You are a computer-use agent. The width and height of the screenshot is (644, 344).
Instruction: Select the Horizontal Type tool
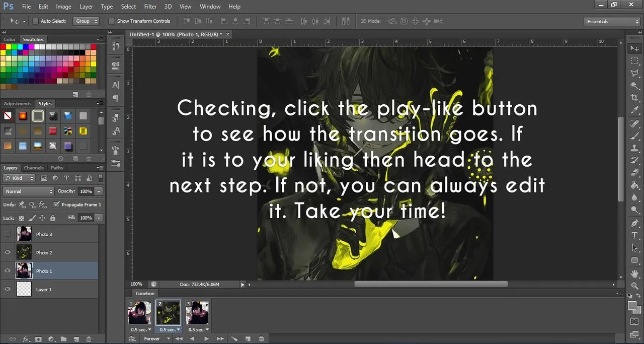pos(634,235)
